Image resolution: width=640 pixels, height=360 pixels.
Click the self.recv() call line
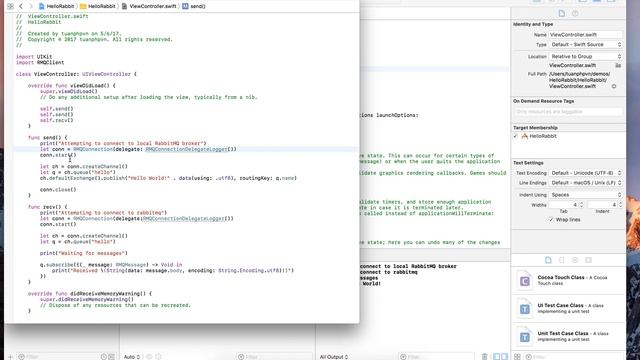pos(57,120)
